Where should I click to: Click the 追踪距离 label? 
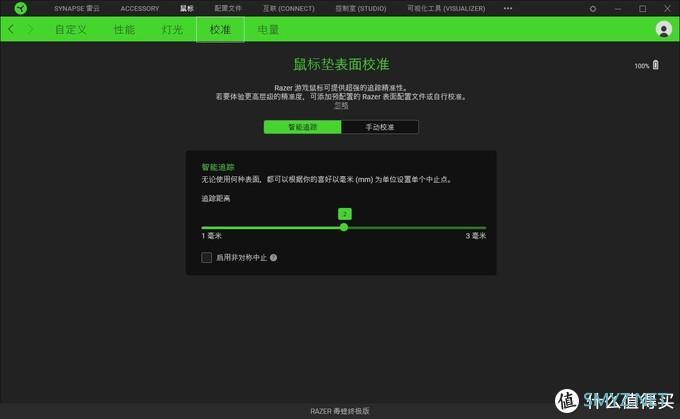[x=216, y=198]
